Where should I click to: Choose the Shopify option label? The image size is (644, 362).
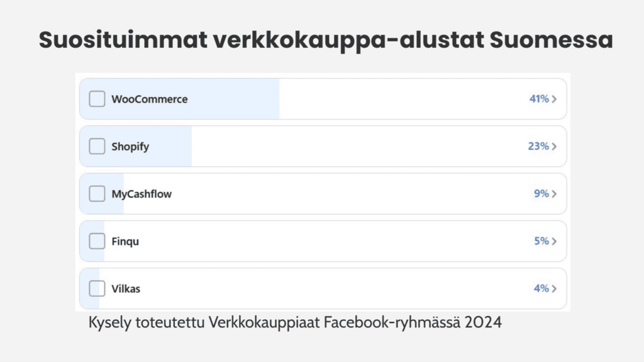pos(130,147)
